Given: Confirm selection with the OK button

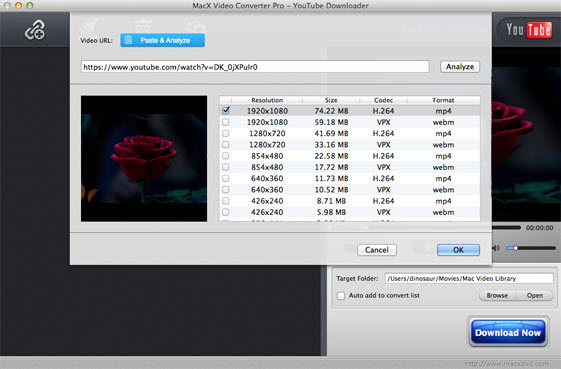Looking at the screenshot, I should click(x=458, y=250).
